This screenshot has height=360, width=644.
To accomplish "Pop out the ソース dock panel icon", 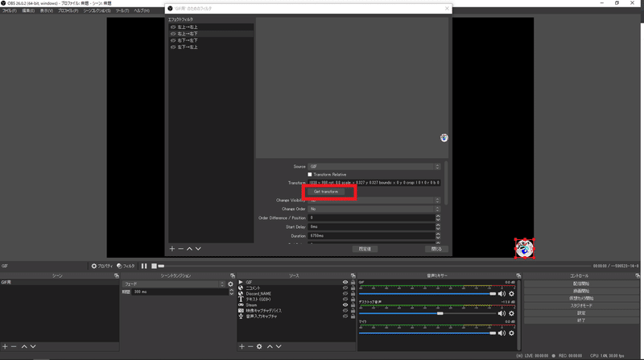I will point(353,275).
